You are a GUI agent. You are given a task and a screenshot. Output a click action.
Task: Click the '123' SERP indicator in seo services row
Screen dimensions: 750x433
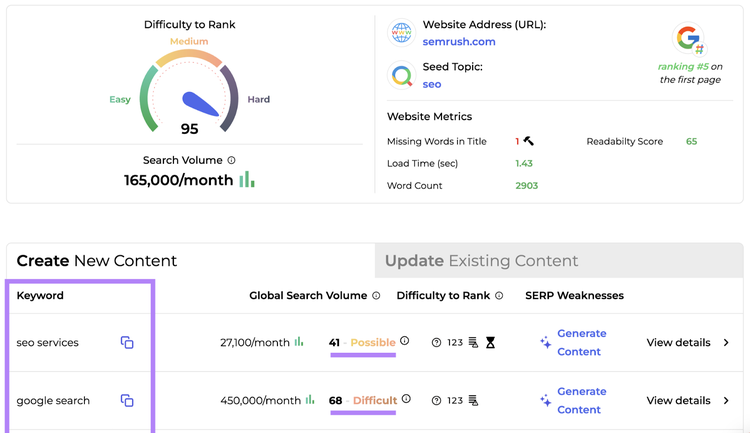point(455,343)
